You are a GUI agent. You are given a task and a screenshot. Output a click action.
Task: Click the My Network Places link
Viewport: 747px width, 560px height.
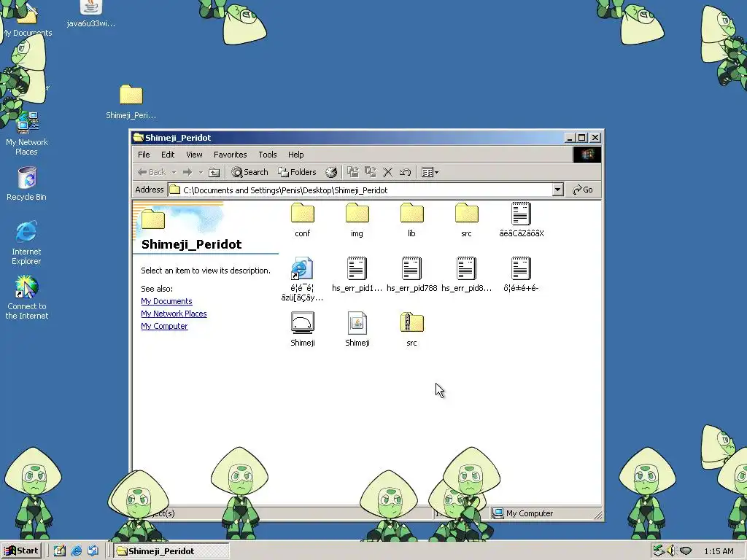tap(174, 314)
